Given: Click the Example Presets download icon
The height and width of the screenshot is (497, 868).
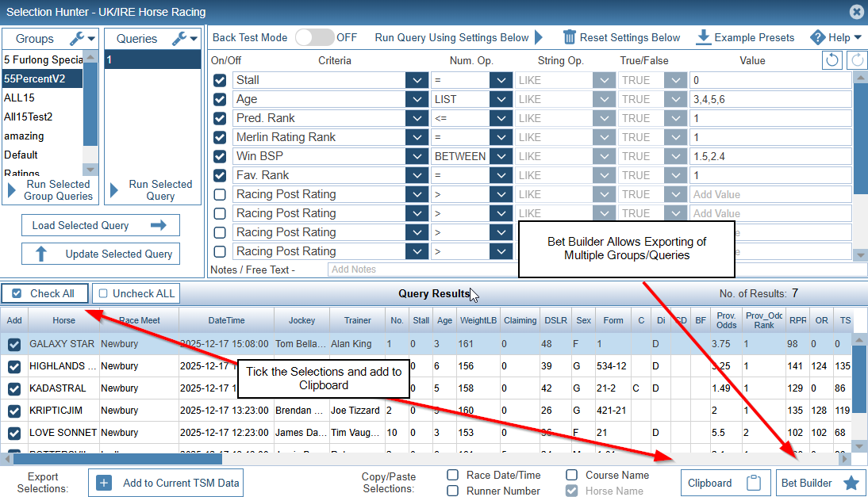Looking at the screenshot, I should (703, 37).
